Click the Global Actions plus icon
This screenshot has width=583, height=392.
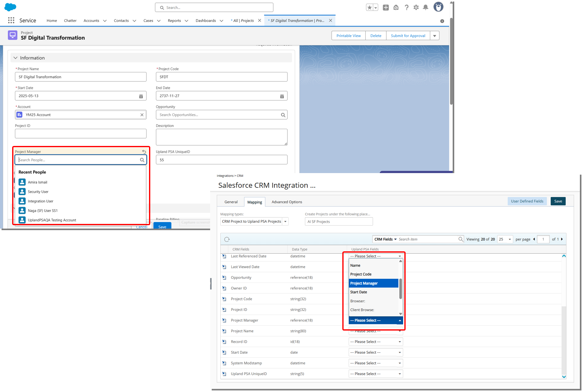(x=385, y=7)
